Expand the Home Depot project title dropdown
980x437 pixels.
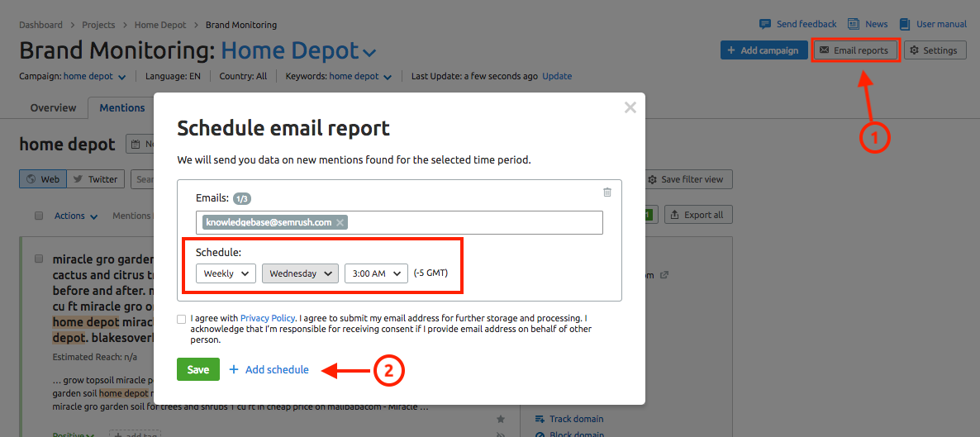point(369,52)
